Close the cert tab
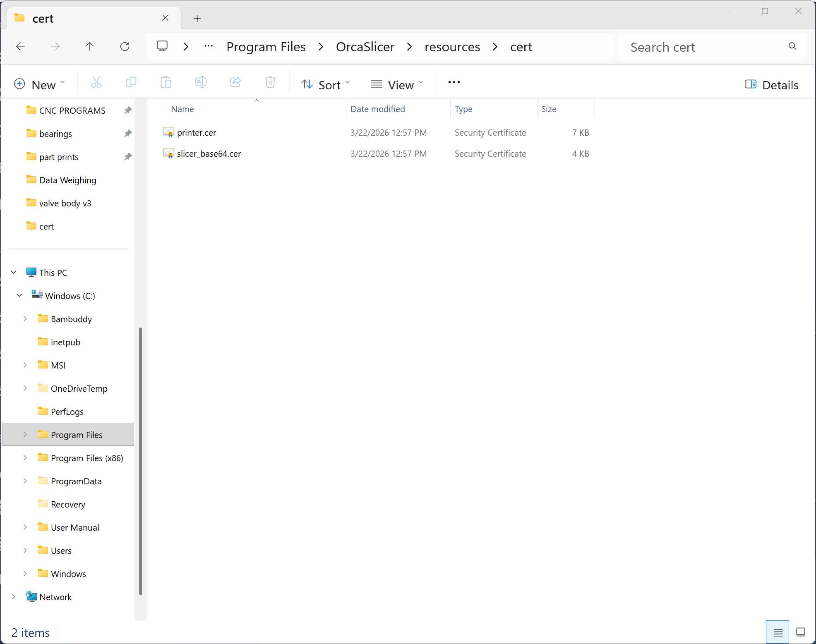This screenshot has width=816, height=644. coord(165,18)
